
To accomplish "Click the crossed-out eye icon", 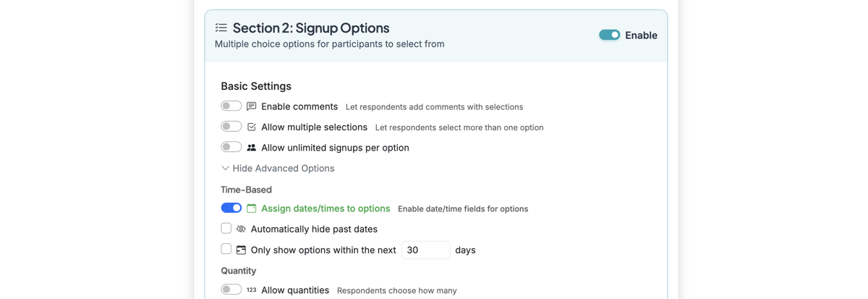I will point(241,229).
